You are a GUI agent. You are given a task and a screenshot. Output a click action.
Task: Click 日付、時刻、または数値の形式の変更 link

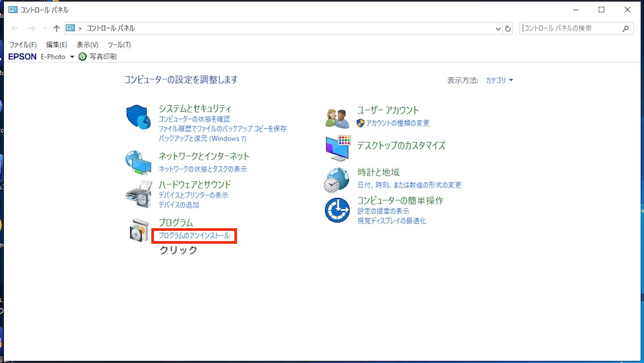[410, 185]
